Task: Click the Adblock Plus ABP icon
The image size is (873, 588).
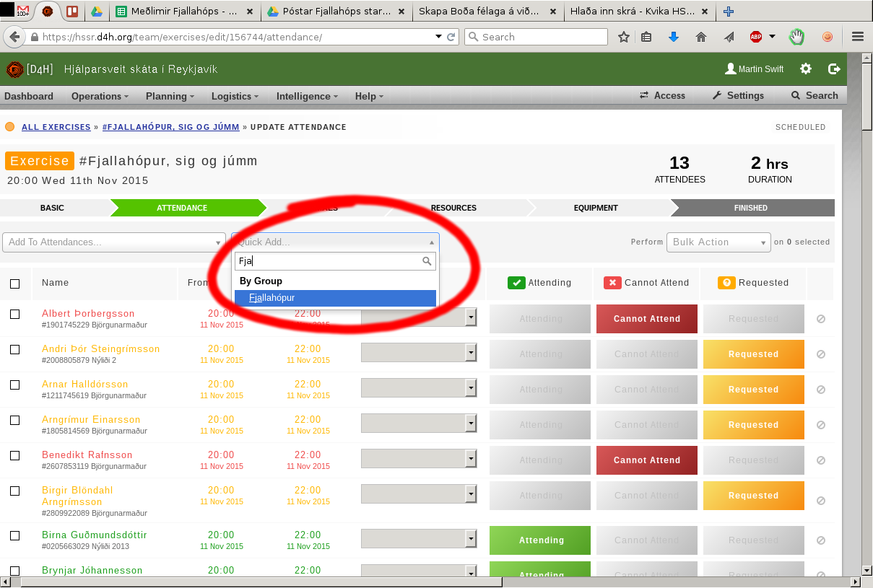Action: coord(756,37)
